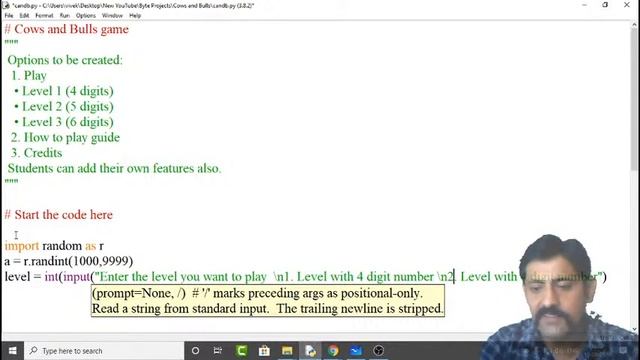Open the Window menu

112,16
